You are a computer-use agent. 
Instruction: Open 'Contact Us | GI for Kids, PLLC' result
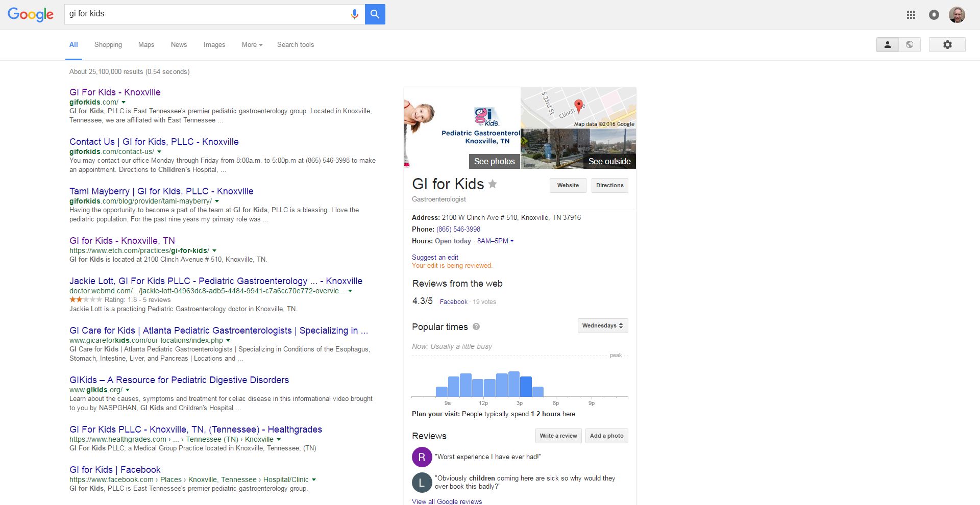coord(154,142)
